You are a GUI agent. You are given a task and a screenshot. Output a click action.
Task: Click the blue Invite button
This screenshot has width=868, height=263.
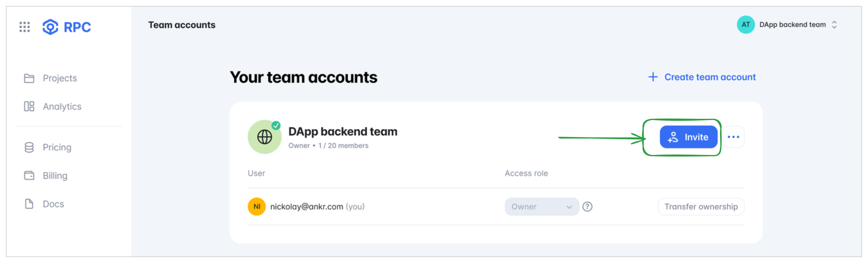pyautogui.click(x=688, y=137)
